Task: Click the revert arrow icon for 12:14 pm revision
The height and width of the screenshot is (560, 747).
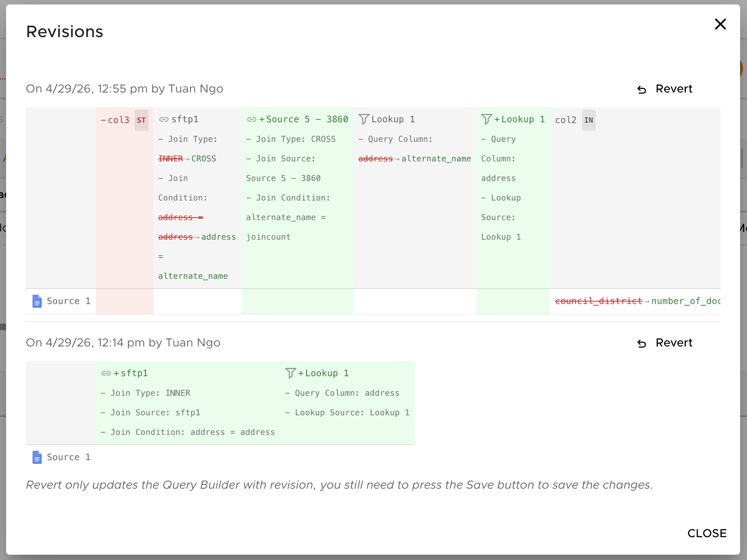Action: [x=642, y=344]
